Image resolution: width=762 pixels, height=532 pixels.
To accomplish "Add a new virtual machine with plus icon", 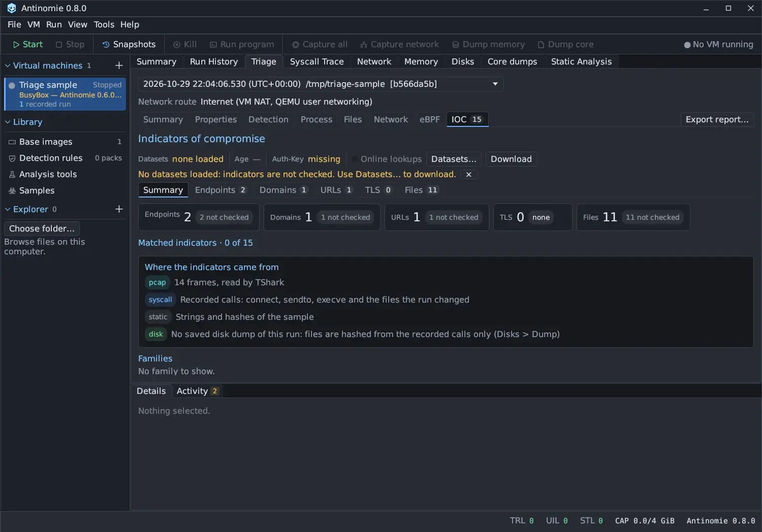I will pyautogui.click(x=119, y=65).
